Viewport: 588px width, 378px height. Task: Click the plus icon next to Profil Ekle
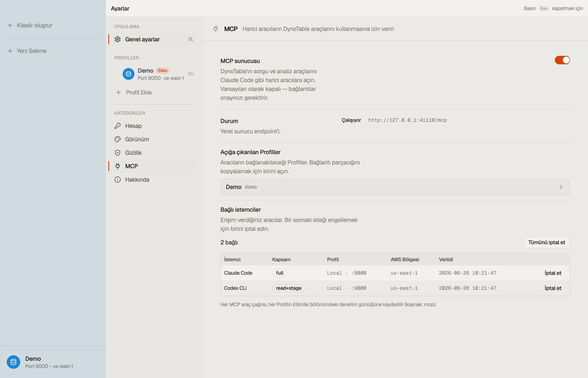[118, 93]
